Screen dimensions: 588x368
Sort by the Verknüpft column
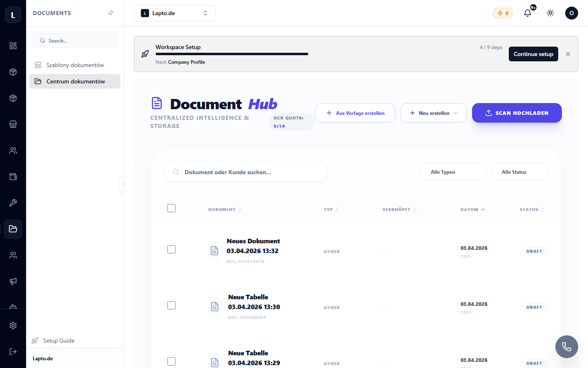coord(399,209)
